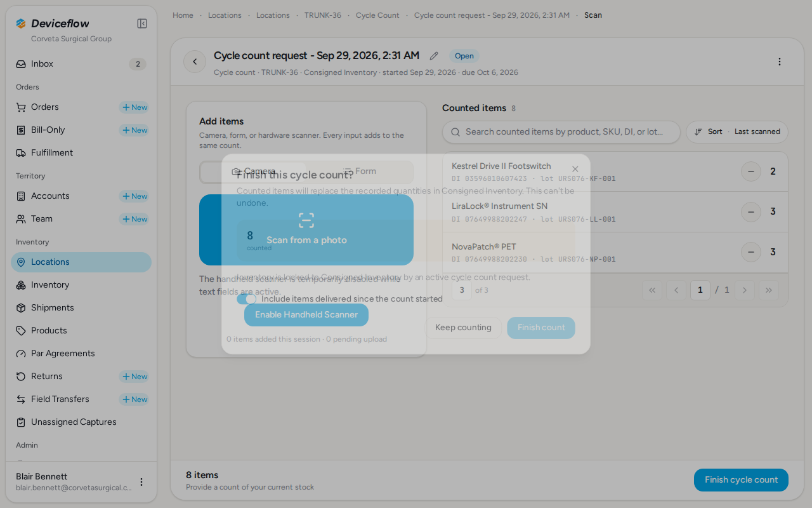812x508 pixels.
Task: Open Unassigned Captures in the sidebar
Action: 81,422
